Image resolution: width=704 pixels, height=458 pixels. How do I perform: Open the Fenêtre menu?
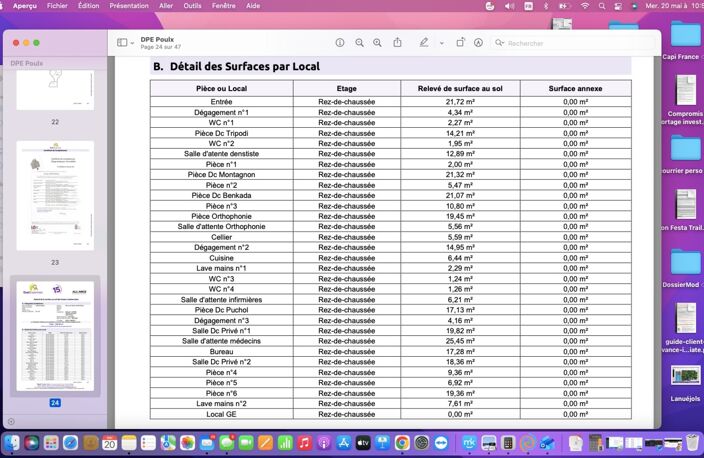[x=224, y=6]
